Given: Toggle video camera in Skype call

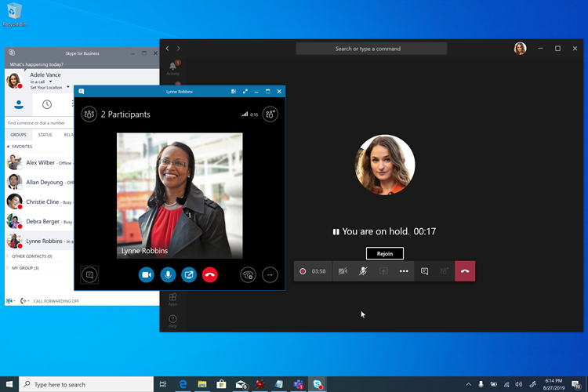Looking at the screenshot, I should [x=147, y=275].
